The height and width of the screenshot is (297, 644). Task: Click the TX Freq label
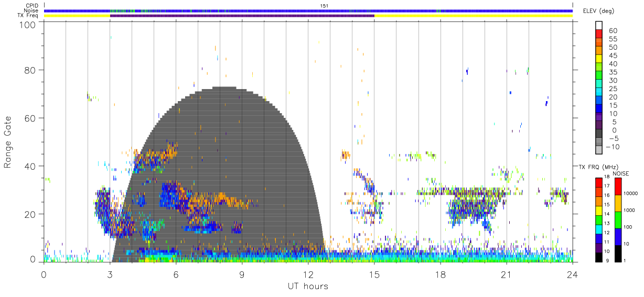click(x=28, y=16)
